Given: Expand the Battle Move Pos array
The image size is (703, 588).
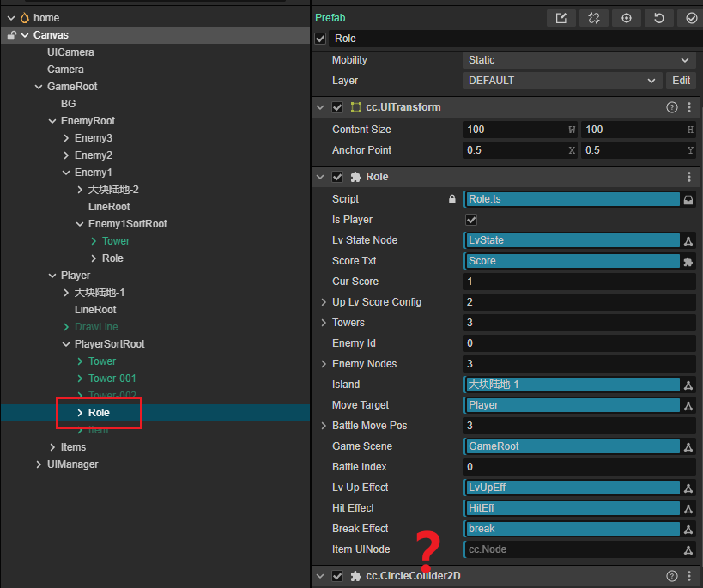Looking at the screenshot, I should click(324, 426).
